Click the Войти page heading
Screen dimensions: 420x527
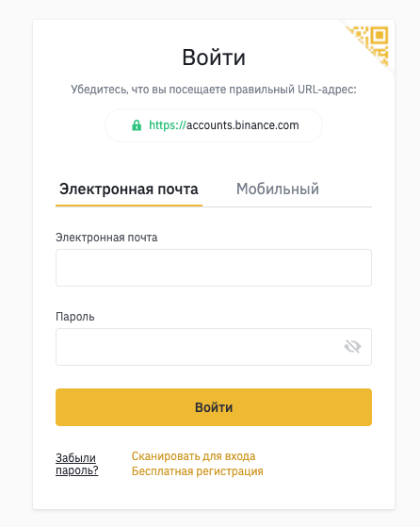(214, 58)
